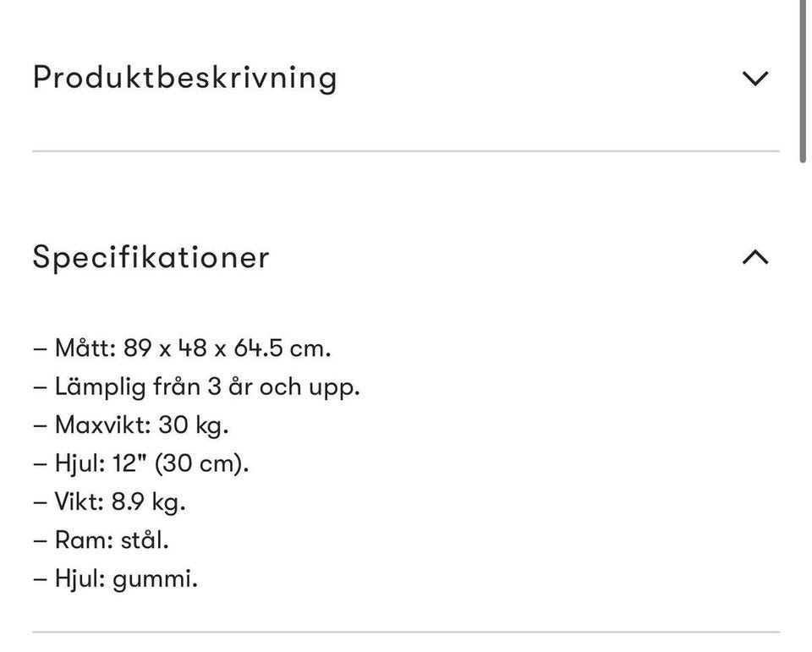Click the Specifikationer heading
The width and height of the screenshot is (812, 652).
click(x=151, y=257)
